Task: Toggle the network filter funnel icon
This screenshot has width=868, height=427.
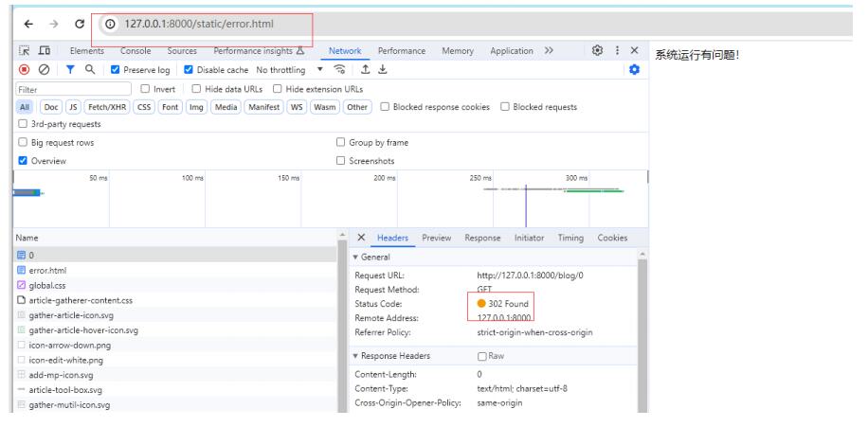Action: [70, 70]
